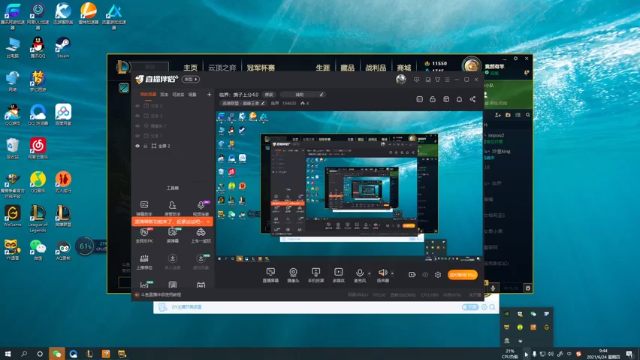
Task: Open the crown-shaped tool icon in toolbox
Action: click(144, 261)
